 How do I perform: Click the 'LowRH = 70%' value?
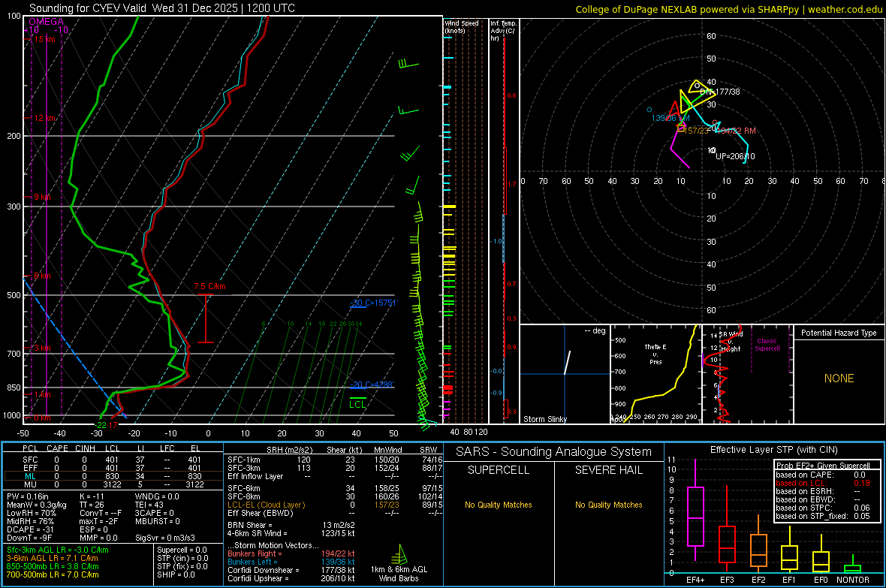(x=32, y=514)
